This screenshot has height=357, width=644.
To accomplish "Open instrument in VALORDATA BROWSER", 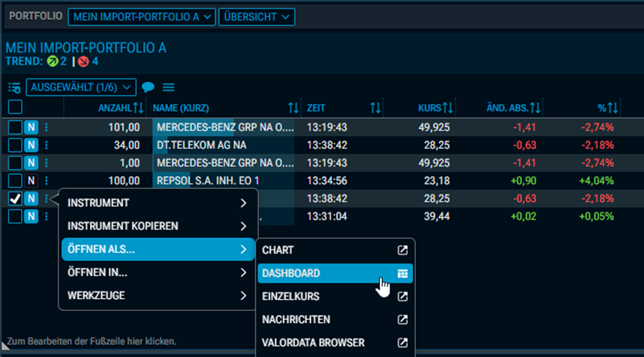I will pyautogui.click(x=335, y=343).
